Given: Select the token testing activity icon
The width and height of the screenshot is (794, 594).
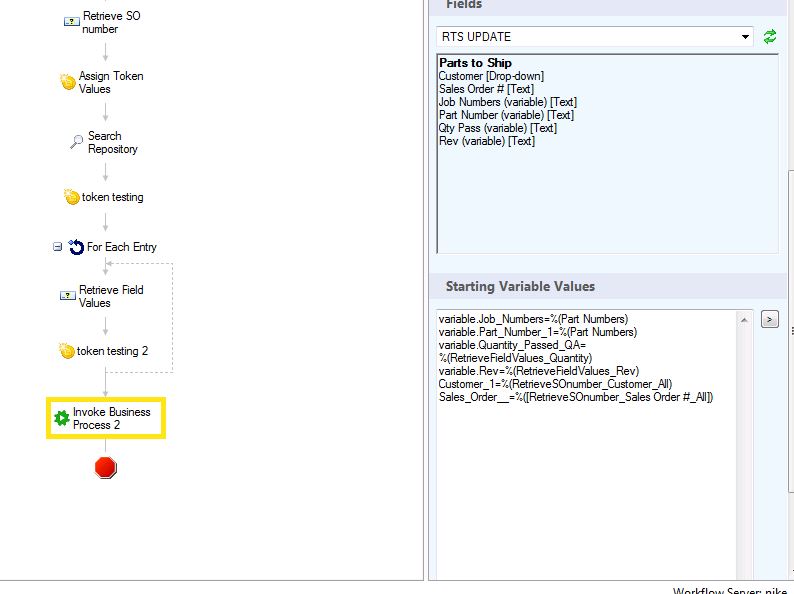Looking at the screenshot, I should pos(71,196).
